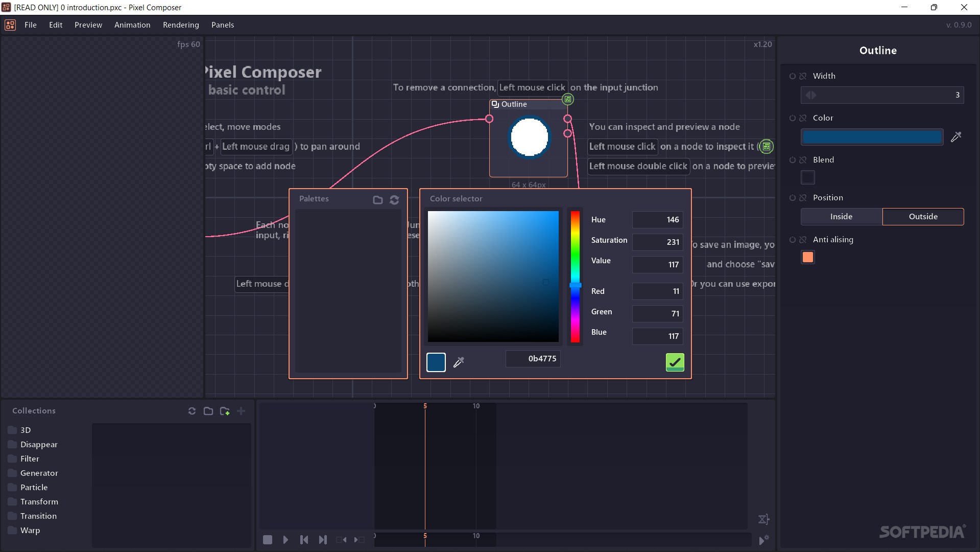Viewport: 980px width, 552px height.
Task: Open the Rendering menu
Action: [x=181, y=25]
